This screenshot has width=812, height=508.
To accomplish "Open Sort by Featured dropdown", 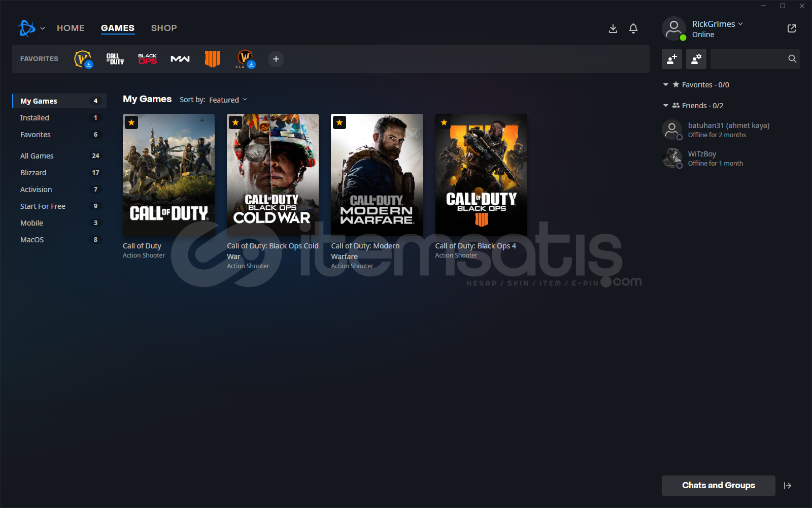I will pos(228,100).
